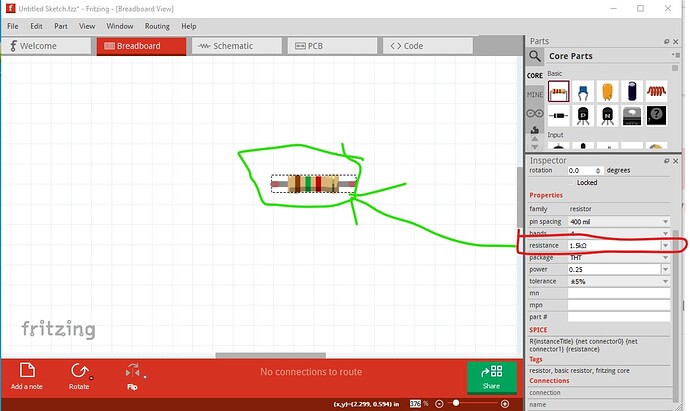Zoom in with the plus icon

pos(505,404)
